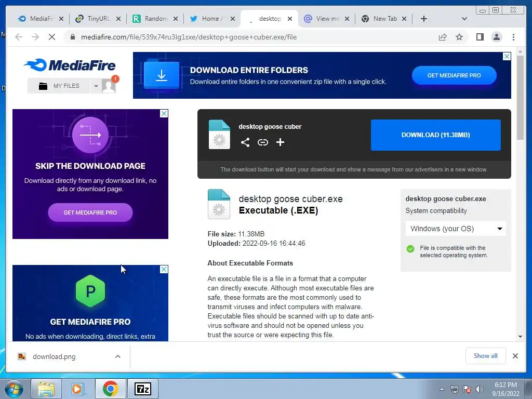Close the green P MediaFire Pro ad
This screenshot has height=399, width=532.
(x=164, y=270)
